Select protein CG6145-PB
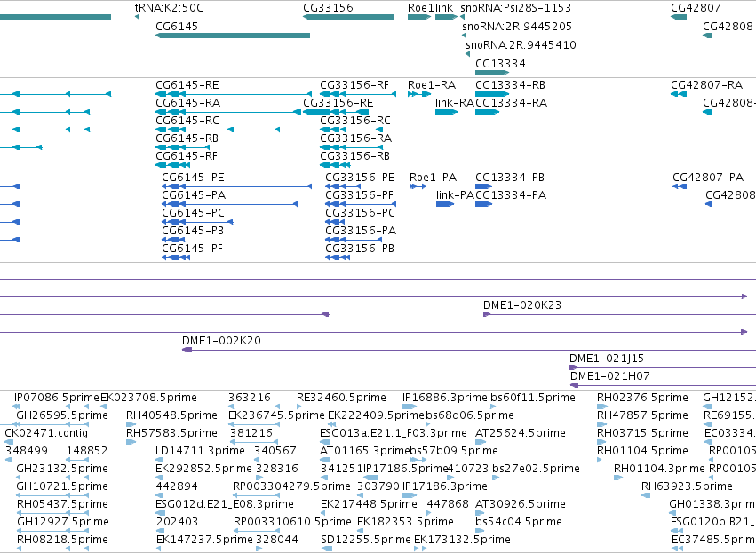The height and width of the screenshot is (553, 756). tap(173, 240)
